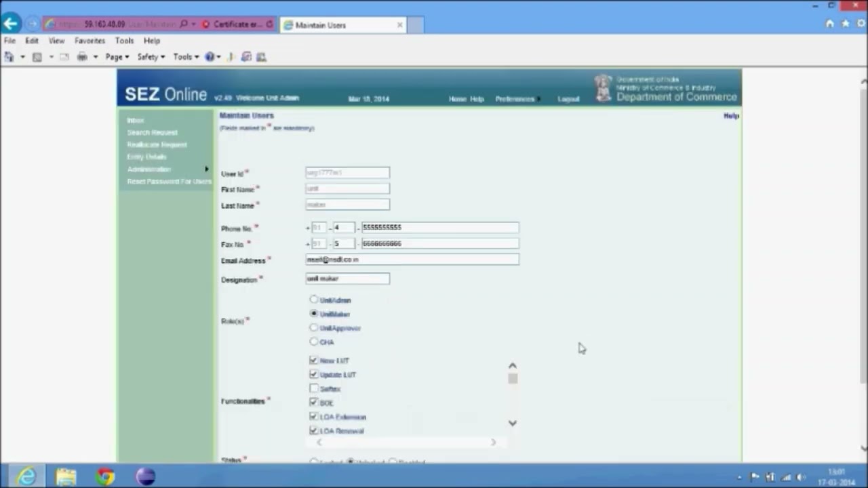Open Entity Details in the sidebar
The width and height of the screenshot is (868, 488).
coord(146,157)
